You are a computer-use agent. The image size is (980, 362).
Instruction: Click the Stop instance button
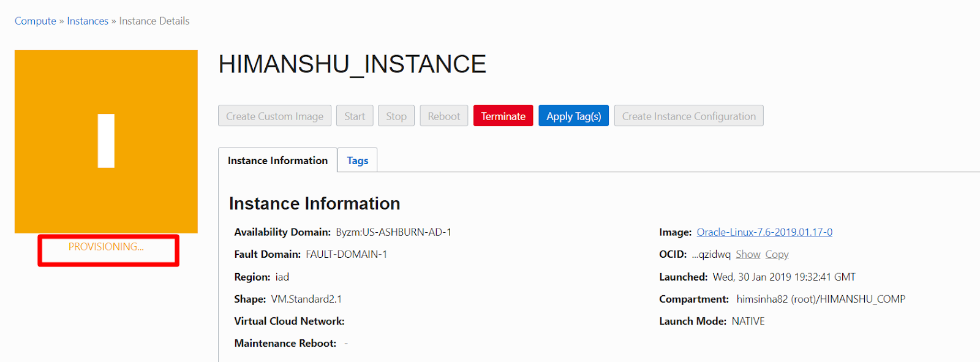coord(396,116)
